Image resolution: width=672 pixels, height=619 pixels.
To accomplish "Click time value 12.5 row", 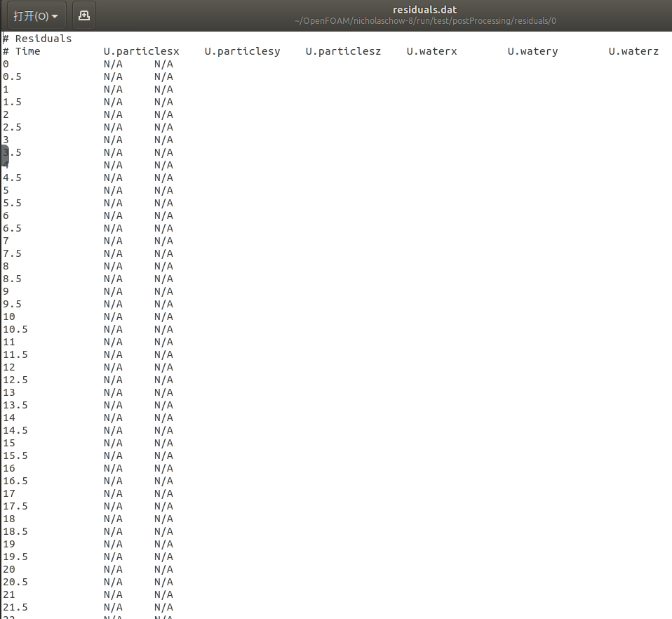I will coord(15,380).
